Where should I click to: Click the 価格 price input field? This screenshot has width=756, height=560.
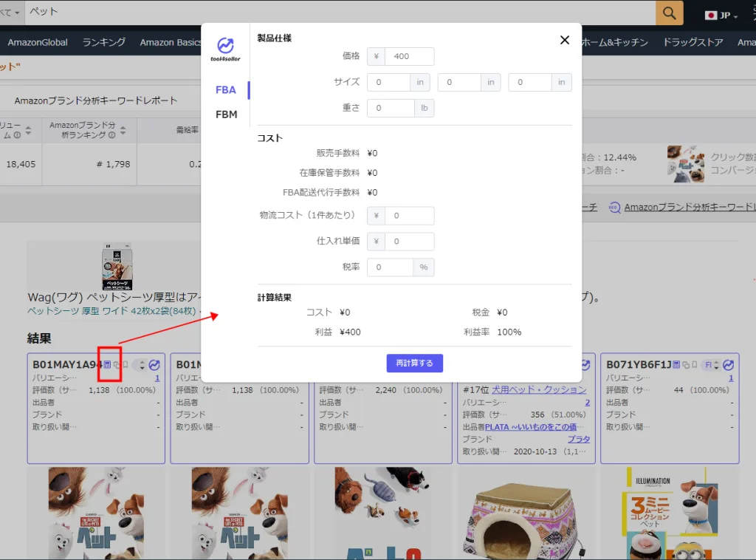(409, 56)
